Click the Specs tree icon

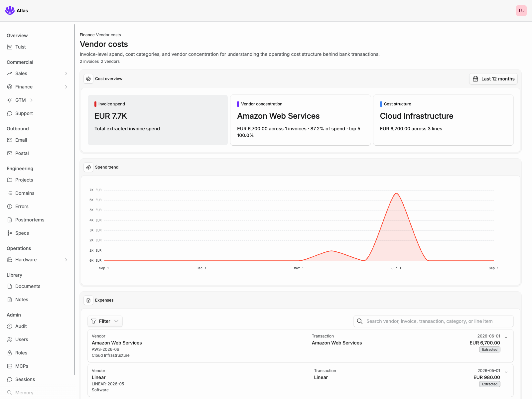click(x=10, y=233)
